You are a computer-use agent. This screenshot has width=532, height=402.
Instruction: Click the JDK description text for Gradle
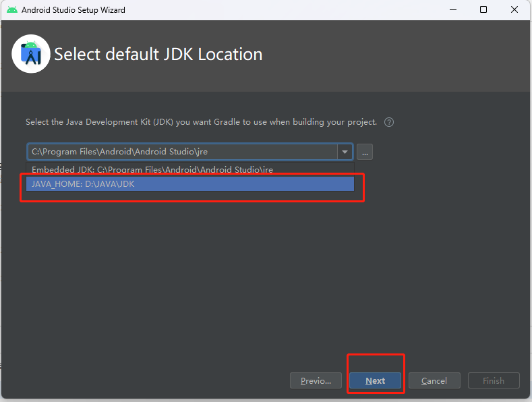[x=201, y=122]
